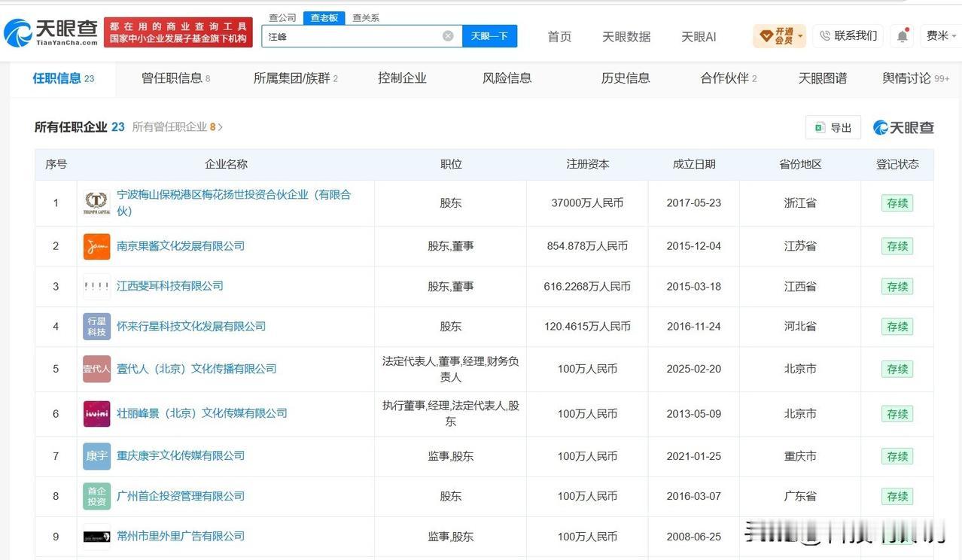Click the 南京果酱文化发展有限公司 company logo

(x=96, y=246)
